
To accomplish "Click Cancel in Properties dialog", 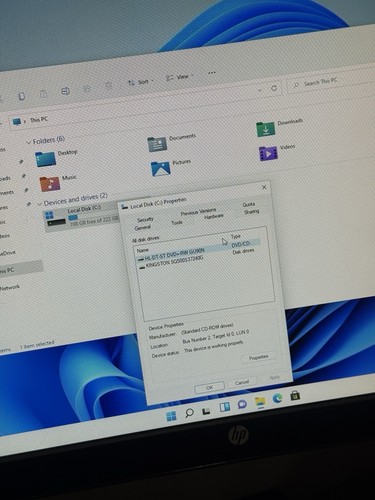I will click(x=242, y=382).
